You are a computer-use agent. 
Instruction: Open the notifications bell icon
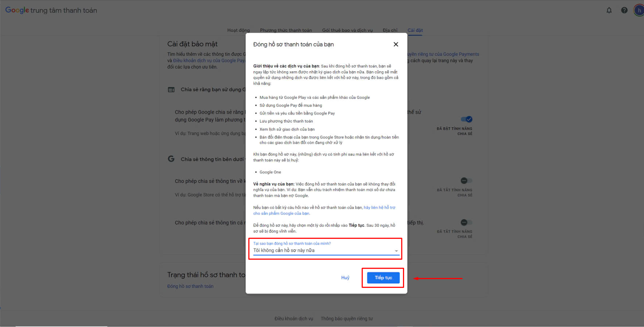click(609, 10)
